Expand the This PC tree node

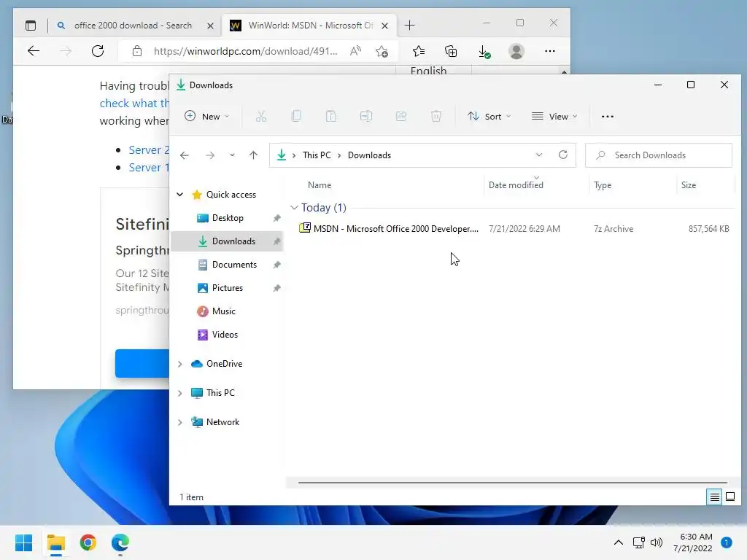pyautogui.click(x=180, y=393)
